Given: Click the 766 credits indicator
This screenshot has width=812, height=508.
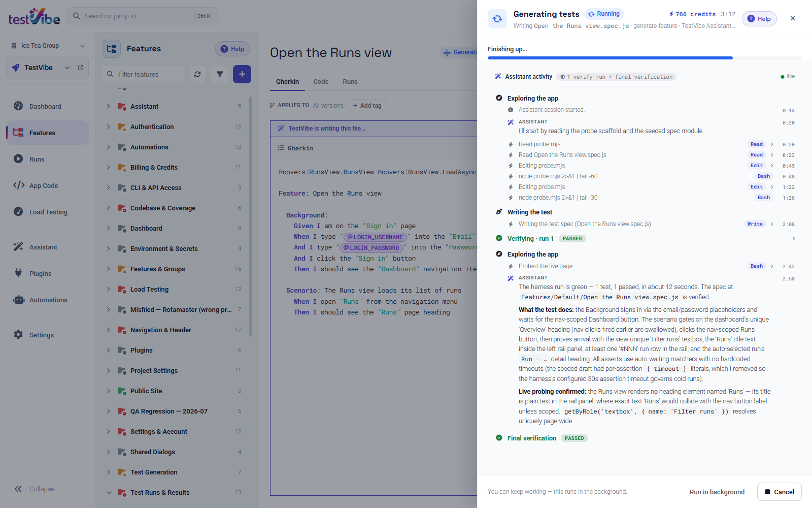Looking at the screenshot, I should pos(692,14).
